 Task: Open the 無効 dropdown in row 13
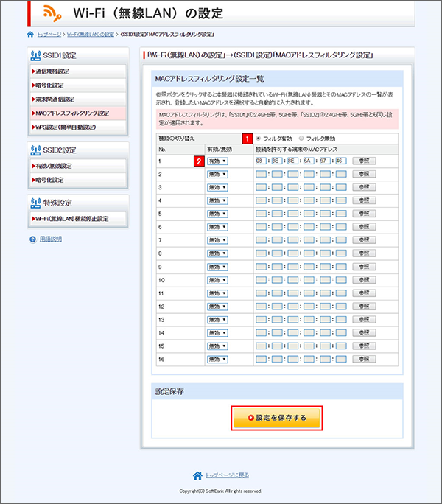(x=217, y=320)
